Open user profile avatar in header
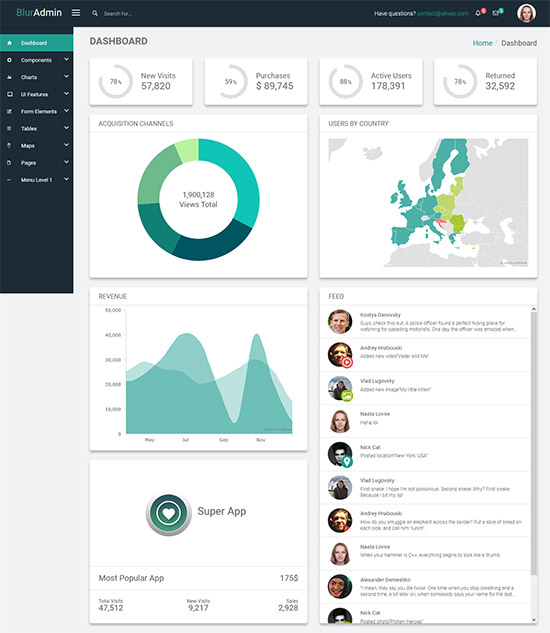550x633 pixels. pos(526,13)
